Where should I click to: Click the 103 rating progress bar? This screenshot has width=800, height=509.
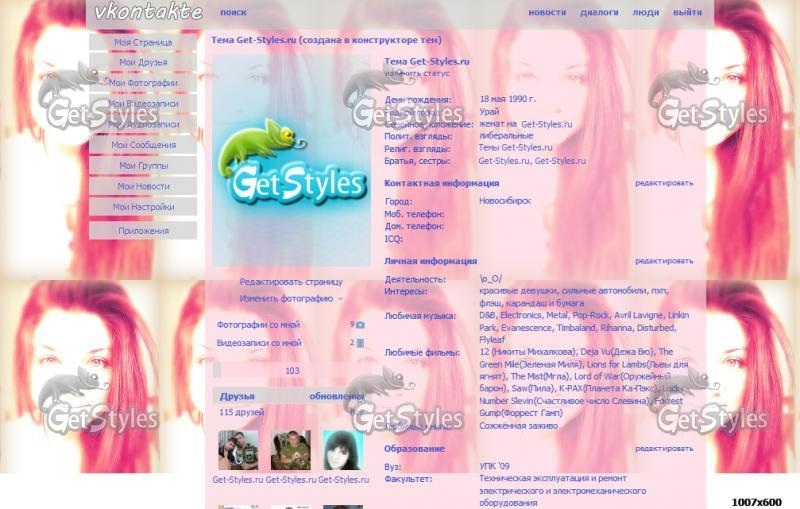tap(291, 371)
